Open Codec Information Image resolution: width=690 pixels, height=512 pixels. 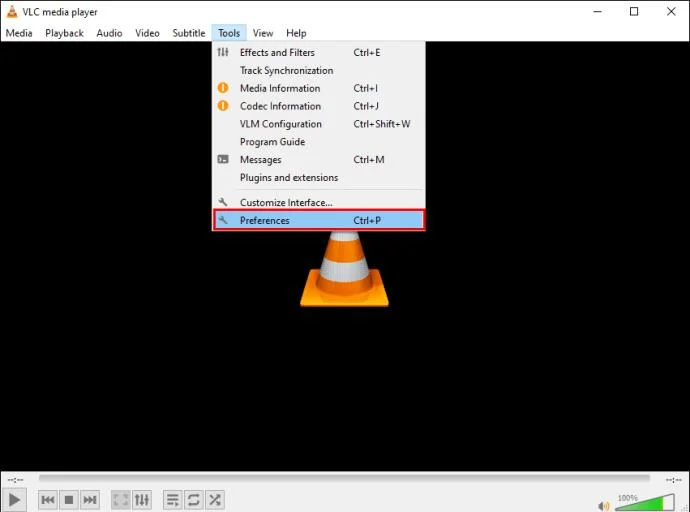(x=319, y=106)
